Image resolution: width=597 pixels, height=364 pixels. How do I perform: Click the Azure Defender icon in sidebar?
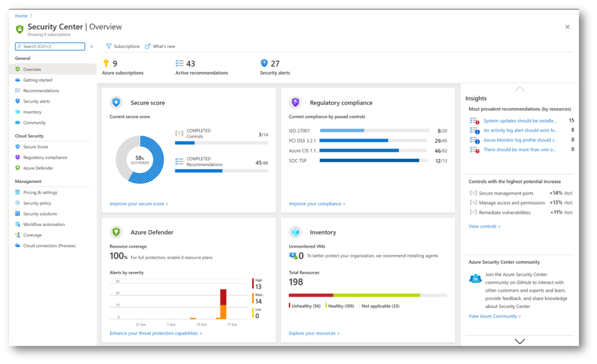point(17,168)
